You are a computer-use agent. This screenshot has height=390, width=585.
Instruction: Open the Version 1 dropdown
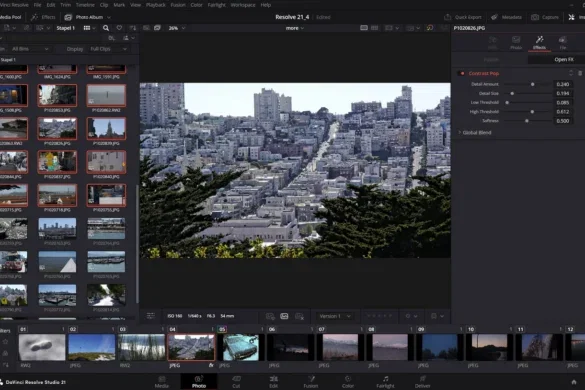[335, 316]
